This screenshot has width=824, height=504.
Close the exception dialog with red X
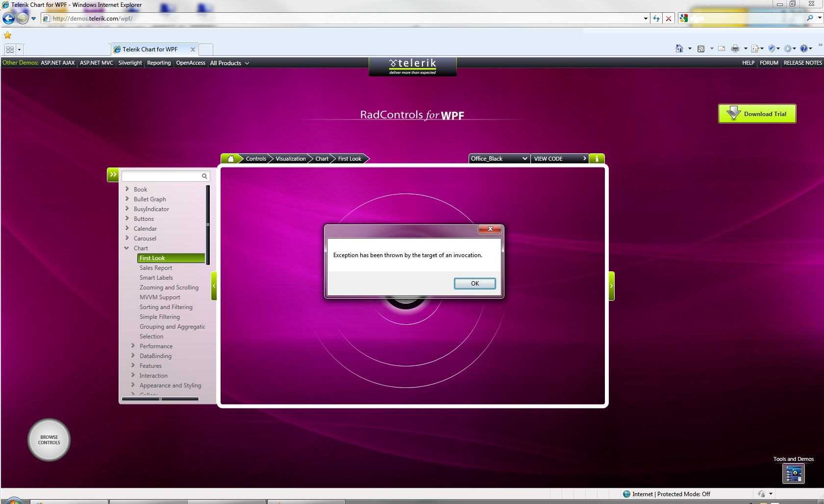click(490, 229)
